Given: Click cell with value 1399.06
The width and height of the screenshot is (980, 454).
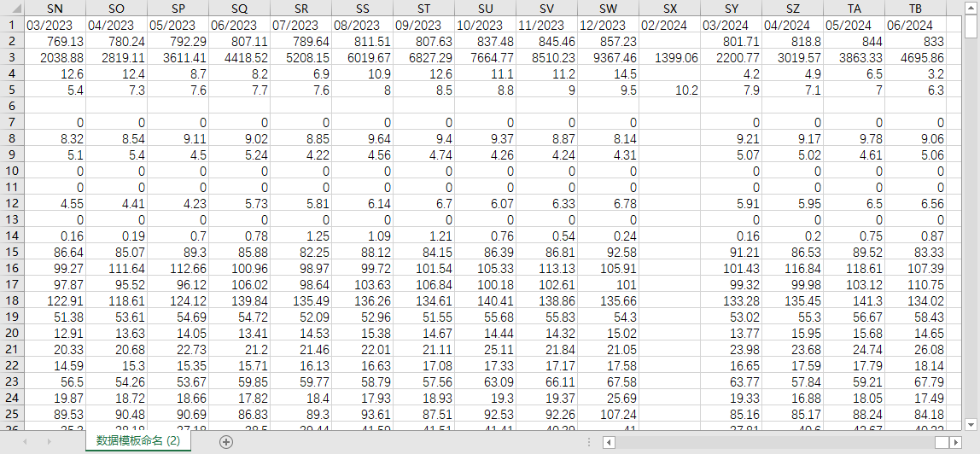Looking at the screenshot, I should pyautogui.click(x=670, y=58).
